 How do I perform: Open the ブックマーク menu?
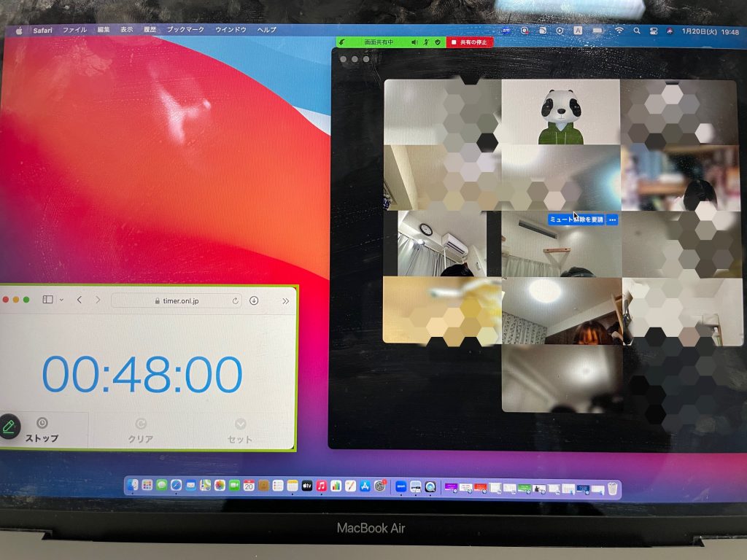click(x=185, y=30)
